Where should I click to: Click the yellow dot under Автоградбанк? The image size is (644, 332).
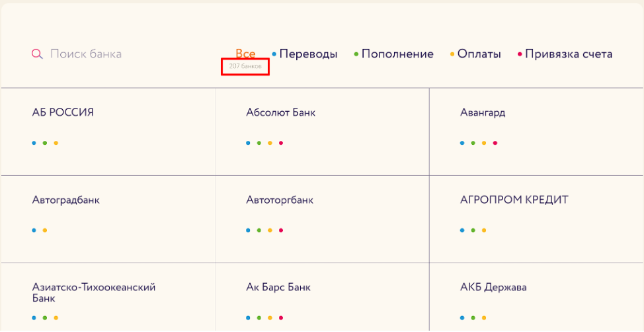coord(45,230)
